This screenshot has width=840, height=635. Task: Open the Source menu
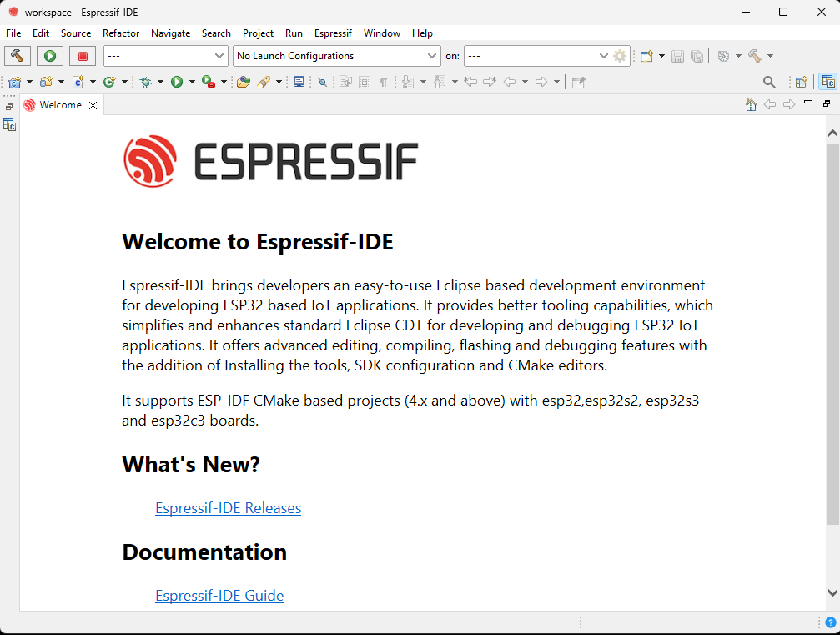click(x=76, y=33)
